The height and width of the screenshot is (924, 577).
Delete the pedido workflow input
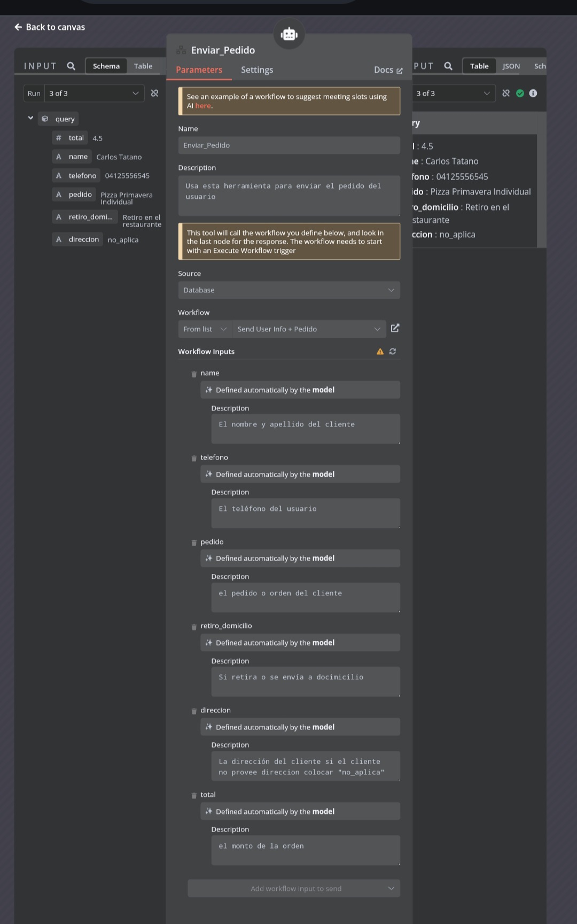click(194, 543)
